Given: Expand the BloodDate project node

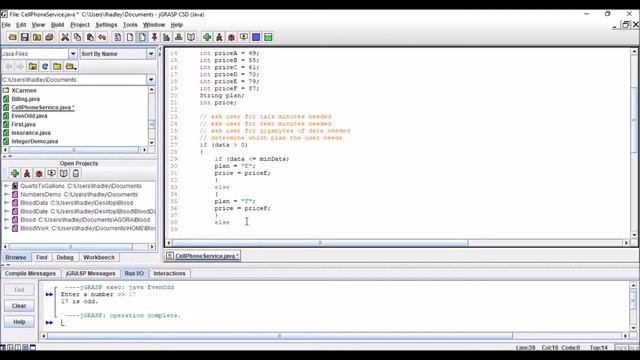Looking at the screenshot, I should 7,211.
